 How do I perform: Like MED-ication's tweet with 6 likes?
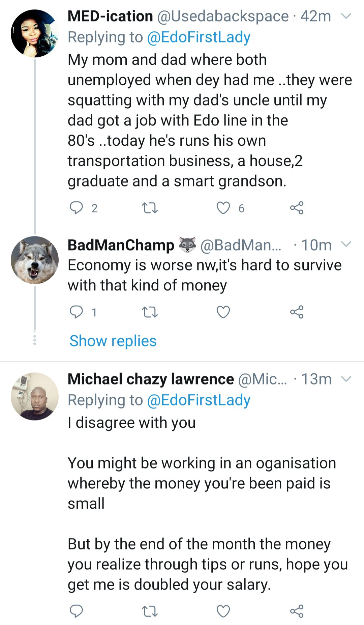point(223,208)
